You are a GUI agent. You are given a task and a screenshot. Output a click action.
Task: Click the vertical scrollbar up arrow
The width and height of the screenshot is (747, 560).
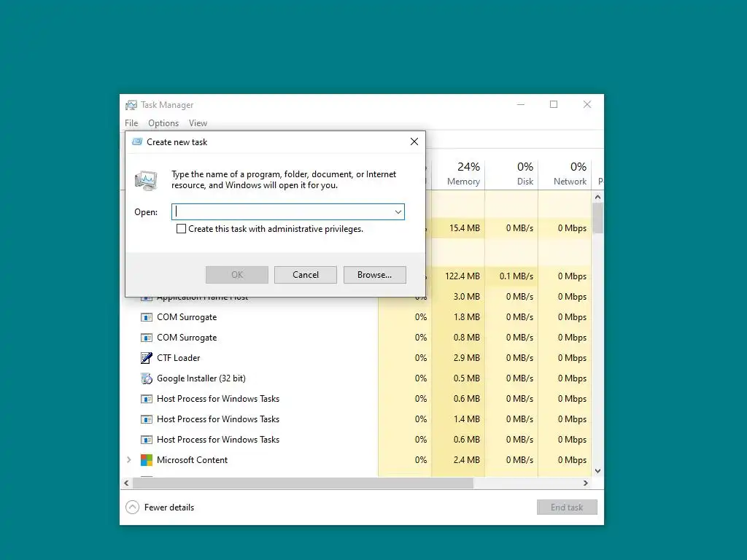pos(598,197)
